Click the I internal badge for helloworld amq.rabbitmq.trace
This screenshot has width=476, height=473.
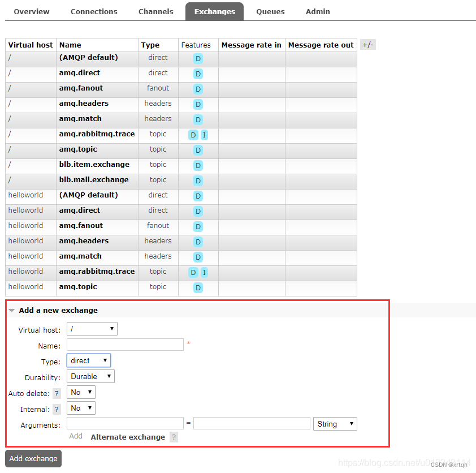pos(204,273)
